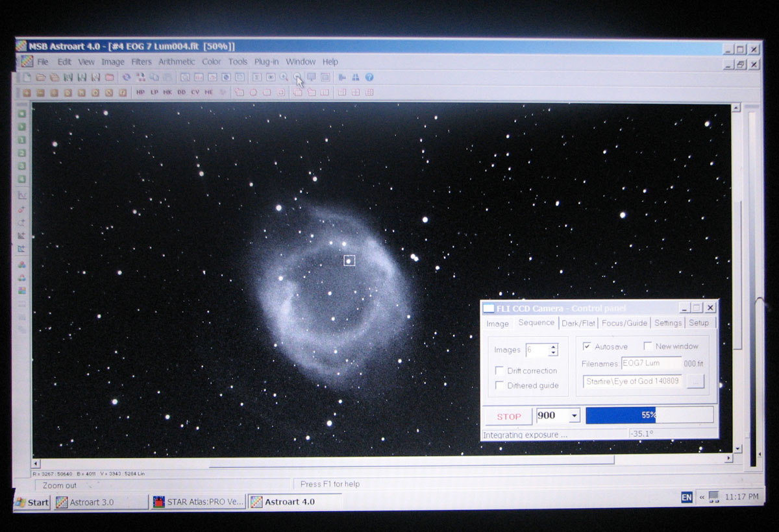Screen dimensions: 779x532
Task: Open the Arithmetic menu
Action: click(177, 62)
